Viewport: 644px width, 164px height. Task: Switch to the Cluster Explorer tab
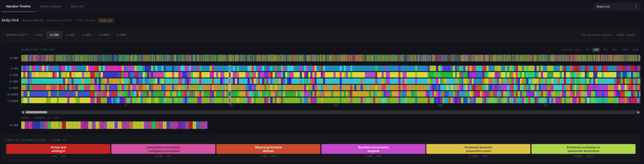[x=51, y=6]
